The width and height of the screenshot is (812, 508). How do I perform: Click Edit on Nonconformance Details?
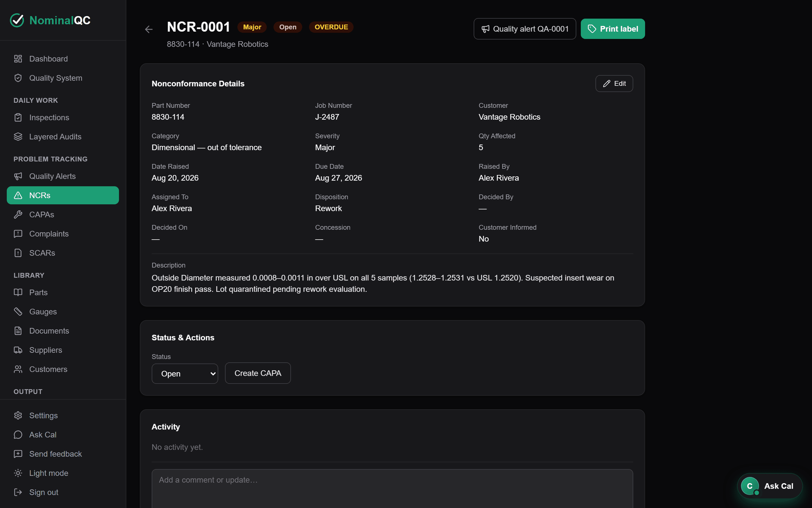614,83
